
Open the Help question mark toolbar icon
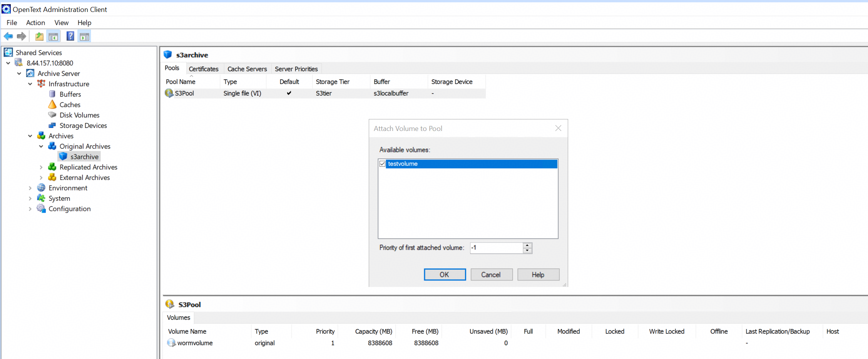point(70,37)
